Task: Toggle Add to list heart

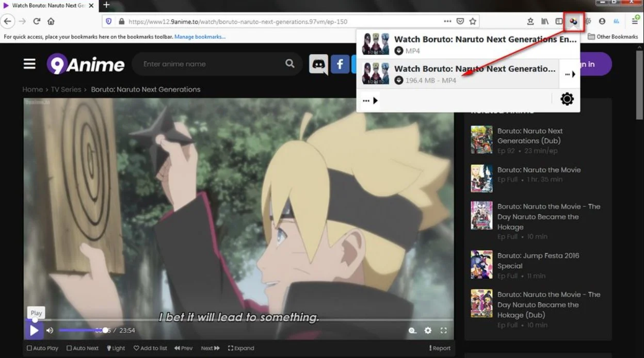Action: click(x=150, y=348)
